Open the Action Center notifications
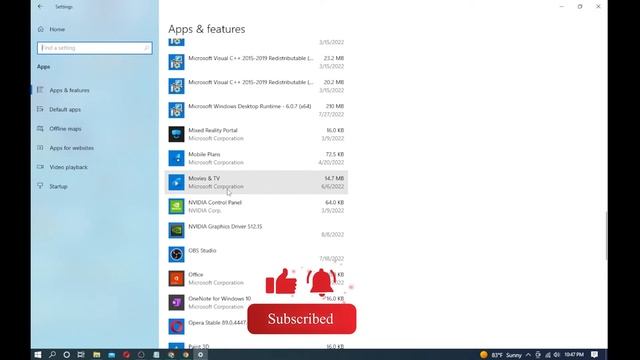The width and height of the screenshot is (640, 360). point(594,355)
